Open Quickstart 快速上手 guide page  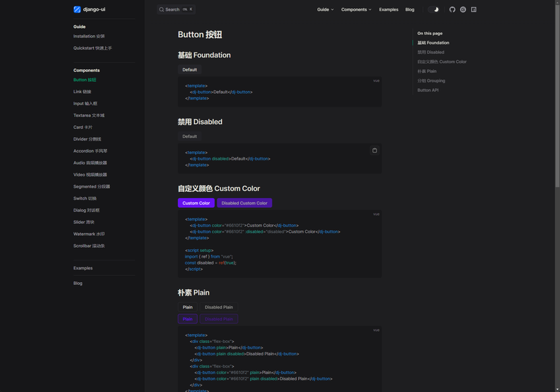pyautogui.click(x=92, y=48)
